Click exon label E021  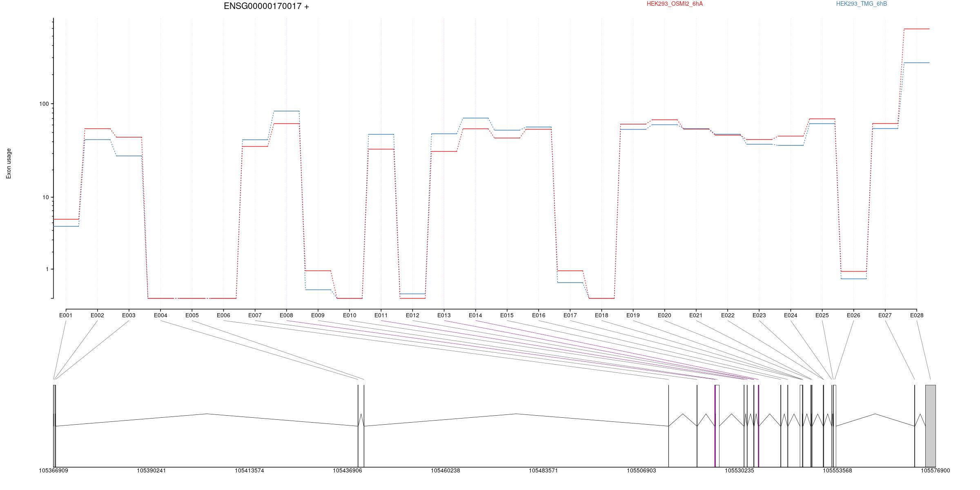pos(696,315)
